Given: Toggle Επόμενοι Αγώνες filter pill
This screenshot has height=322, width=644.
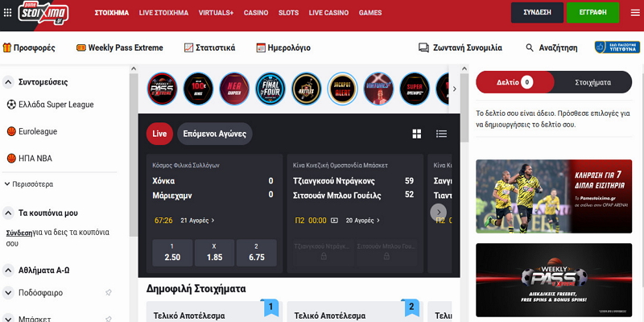Looking at the screenshot, I should tap(214, 134).
